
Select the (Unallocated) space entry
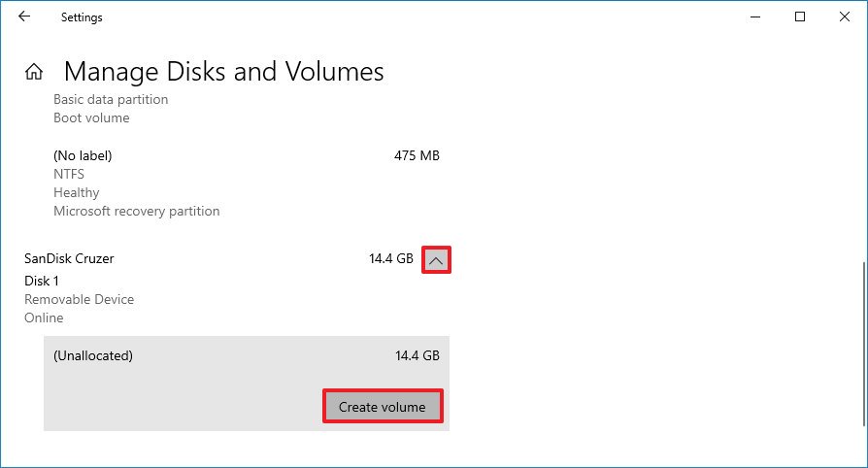(x=93, y=356)
